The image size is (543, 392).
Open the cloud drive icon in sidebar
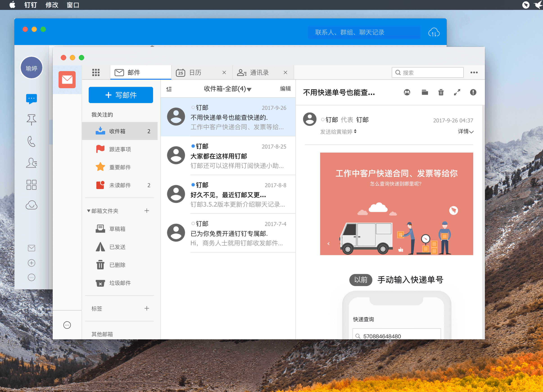(x=31, y=205)
